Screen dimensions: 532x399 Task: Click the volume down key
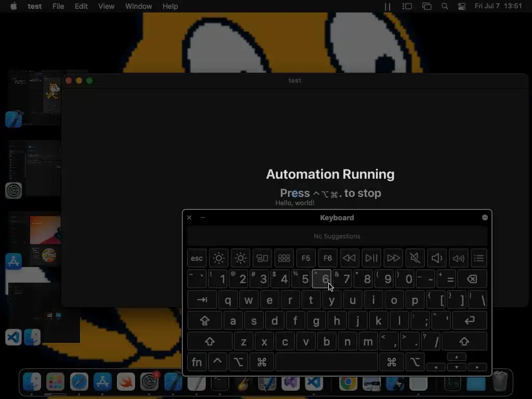pos(436,258)
